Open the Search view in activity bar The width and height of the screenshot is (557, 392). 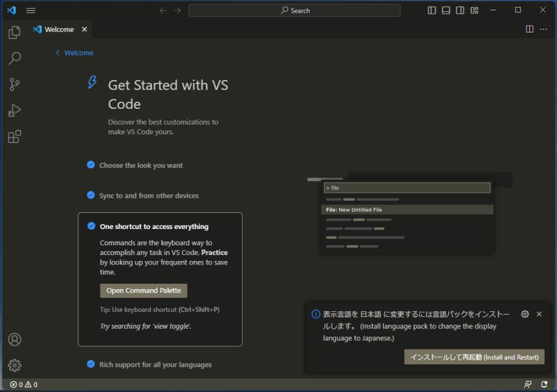coord(14,58)
